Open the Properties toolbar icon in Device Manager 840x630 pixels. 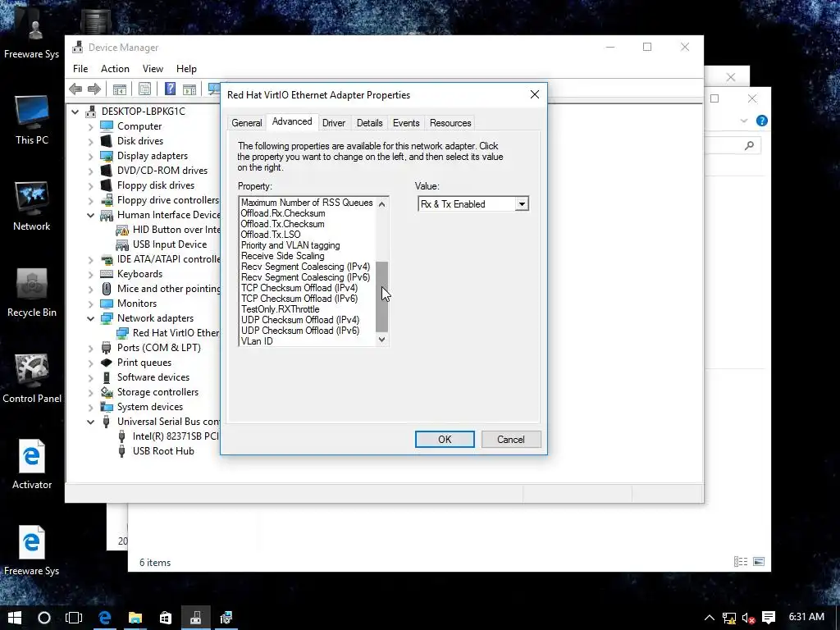[144, 89]
